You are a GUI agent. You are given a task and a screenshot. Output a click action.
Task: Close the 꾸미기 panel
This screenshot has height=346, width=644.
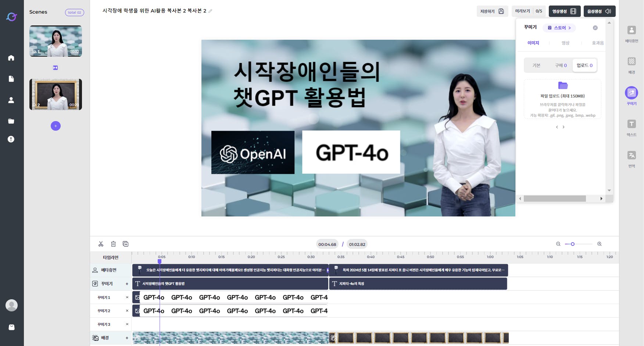point(595,28)
